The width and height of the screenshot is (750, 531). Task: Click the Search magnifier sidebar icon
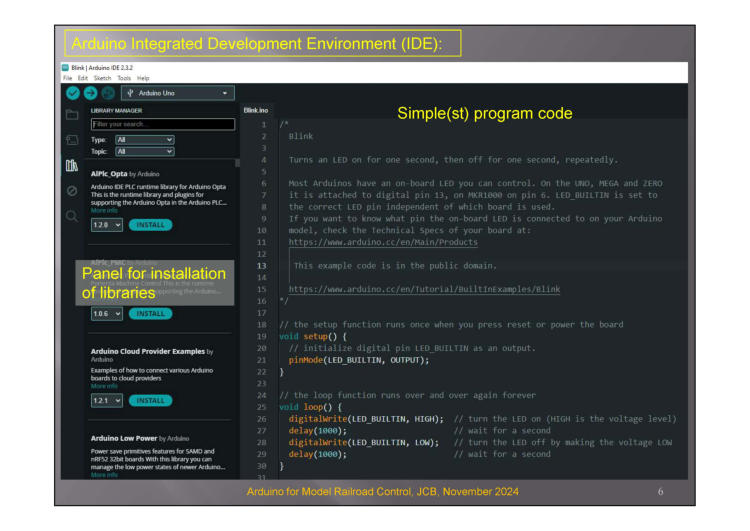pyautogui.click(x=72, y=215)
